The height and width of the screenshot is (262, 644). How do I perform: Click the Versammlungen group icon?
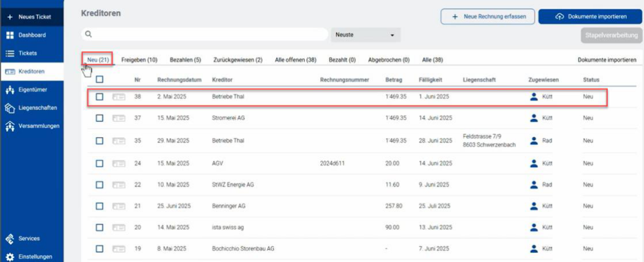(10, 126)
